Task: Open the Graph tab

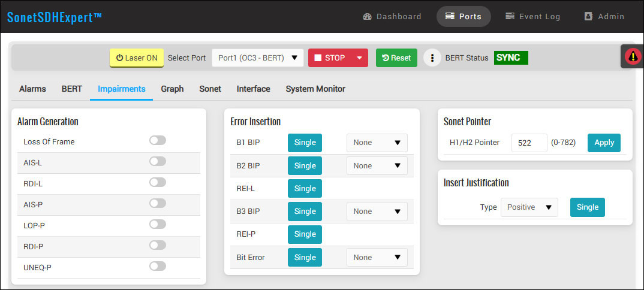Action: point(172,89)
